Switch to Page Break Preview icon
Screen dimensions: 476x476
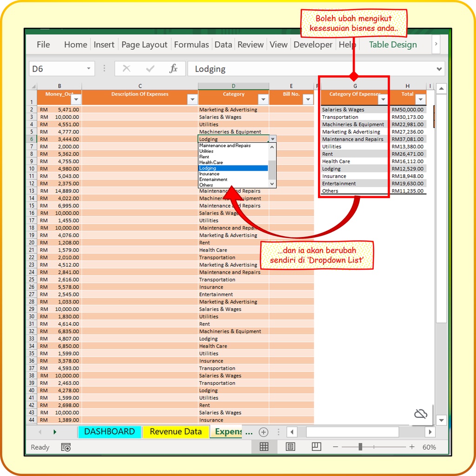(x=317, y=447)
